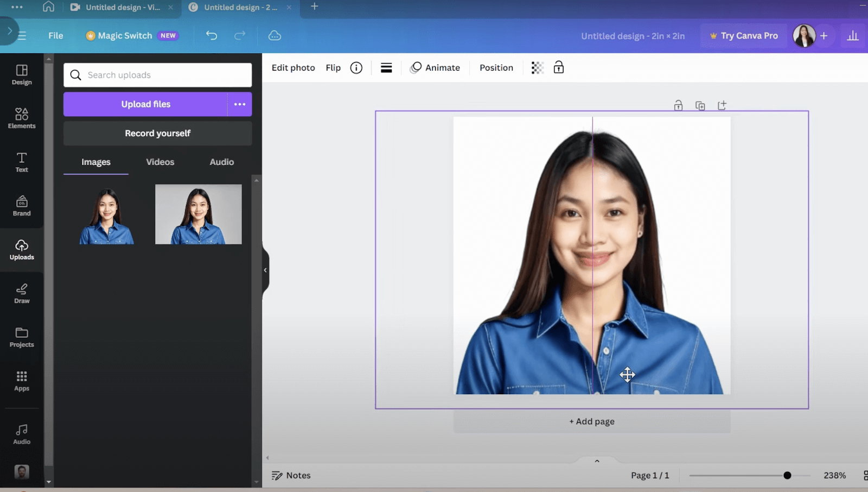
Task: Open the Apps panel
Action: (x=22, y=381)
